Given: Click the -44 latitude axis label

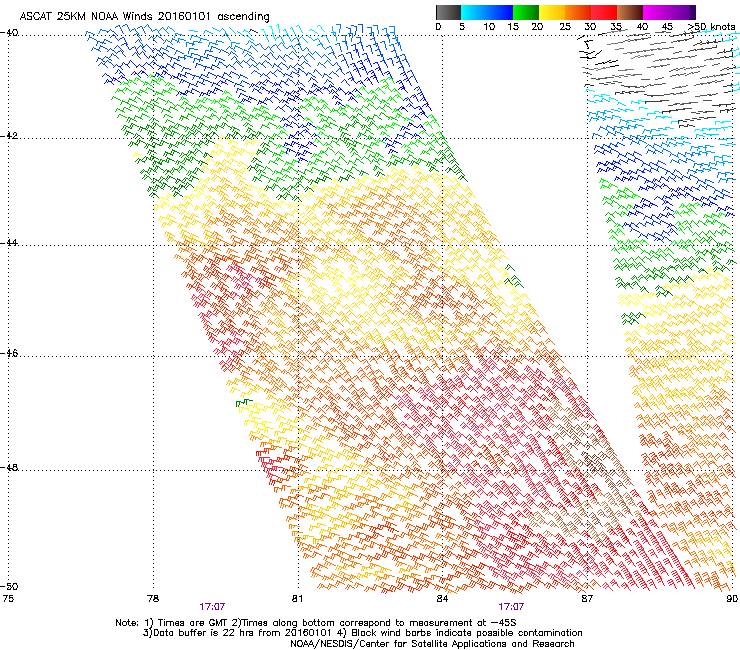Looking at the screenshot, I should [9, 243].
